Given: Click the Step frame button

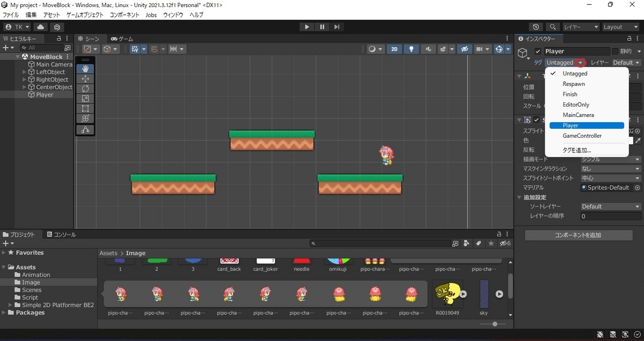Looking at the screenshot, I should click(336, 27).
